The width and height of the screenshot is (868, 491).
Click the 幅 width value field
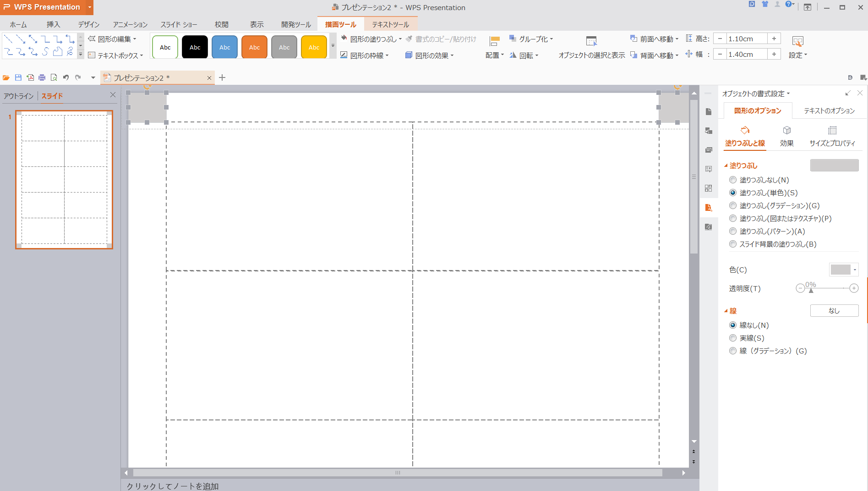click(x=747, y=54)
